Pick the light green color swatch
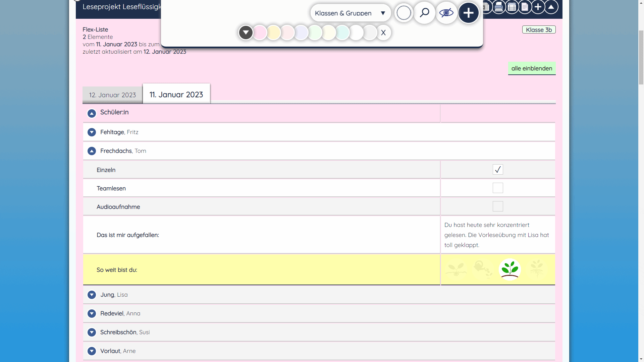Image resolution: width=644 pixels, height=362 pixels. (x=315, y=33)
